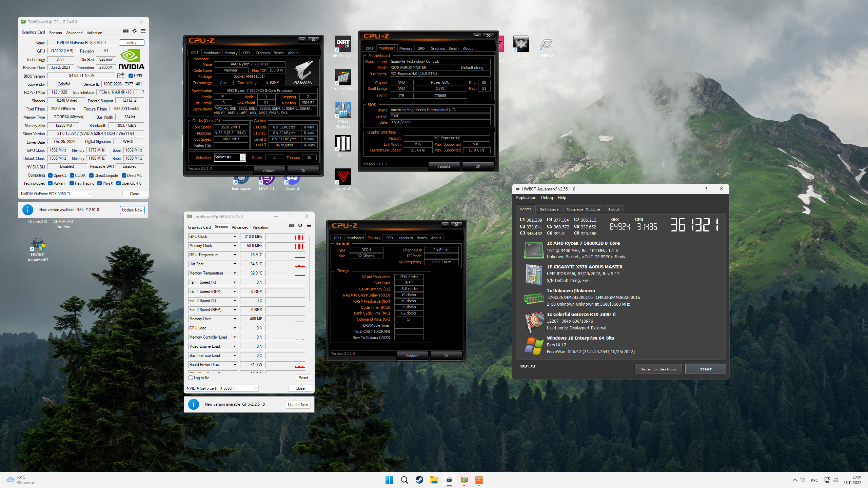The image size is (868, 488).
Task: Click the Bus Interface question mark icon
Action: pos(143,92)
